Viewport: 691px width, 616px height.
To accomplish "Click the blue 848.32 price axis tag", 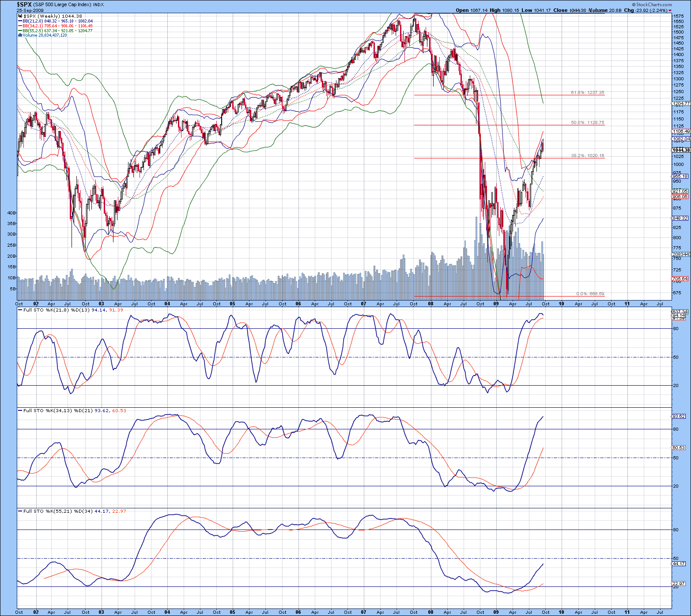I will pos(680,218).
